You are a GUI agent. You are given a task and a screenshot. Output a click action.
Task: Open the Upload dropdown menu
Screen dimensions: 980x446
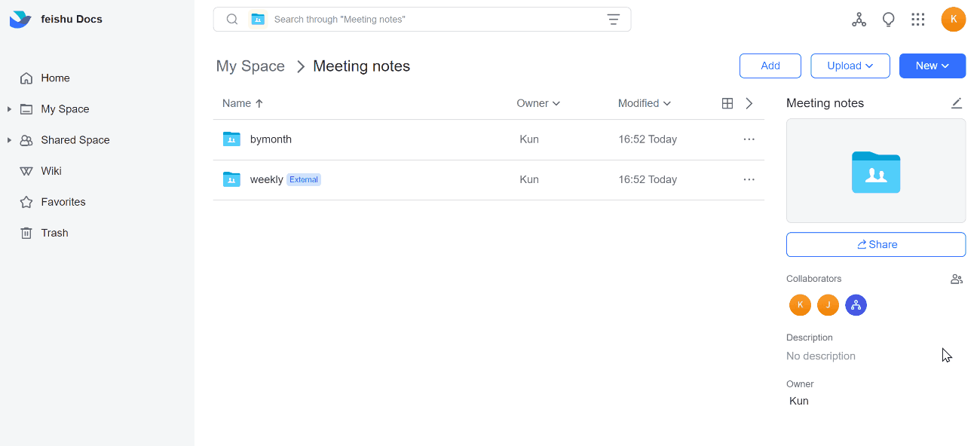pos(850,66)
